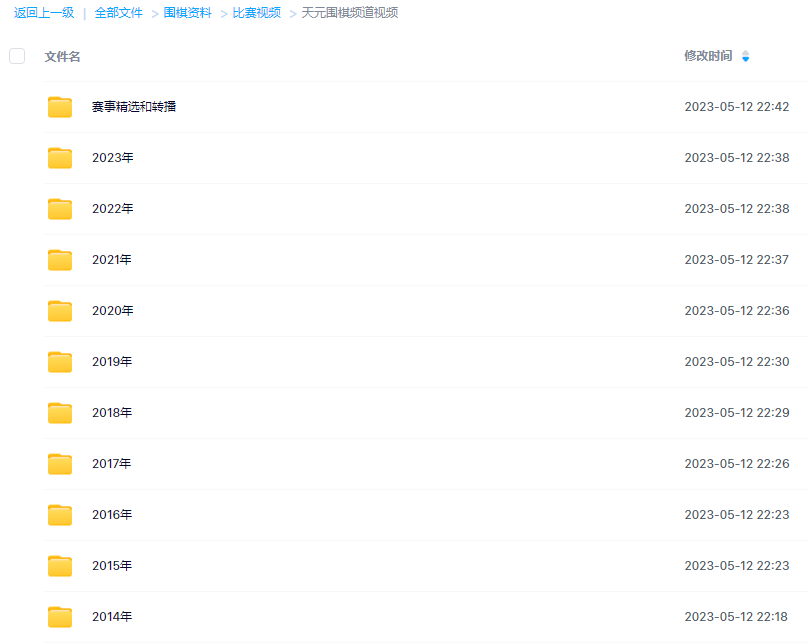Image resolution: width=809 pixels, height=644 pixels.
Task: Click the 2014年 folder icon
Action: point(60,617)
